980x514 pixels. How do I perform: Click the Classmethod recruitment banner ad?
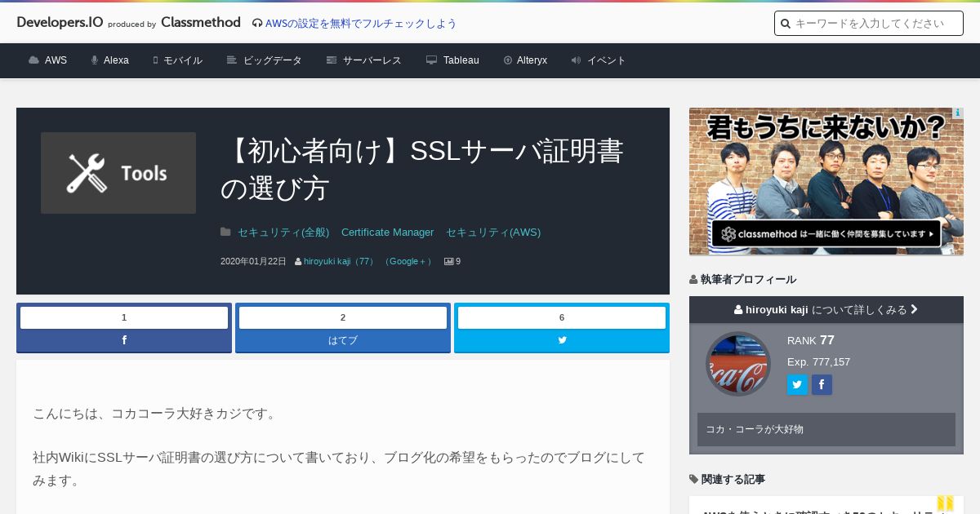click(826, 181)
